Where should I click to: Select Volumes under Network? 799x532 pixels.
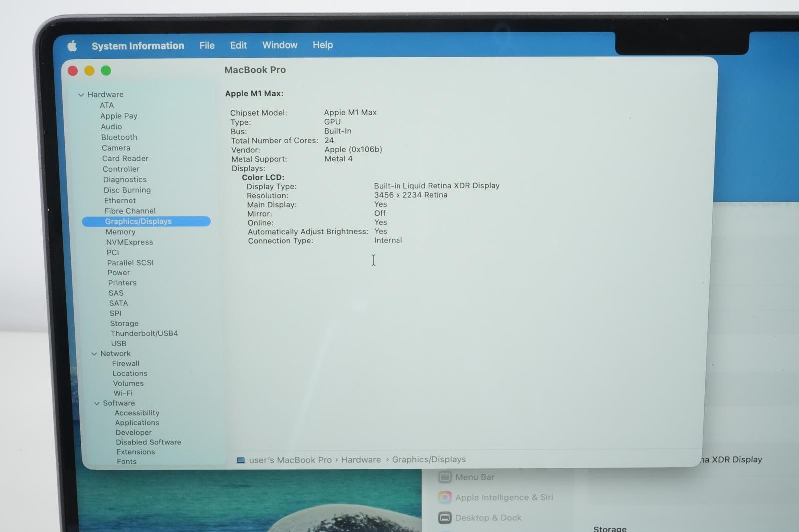(x=128, y=383)
